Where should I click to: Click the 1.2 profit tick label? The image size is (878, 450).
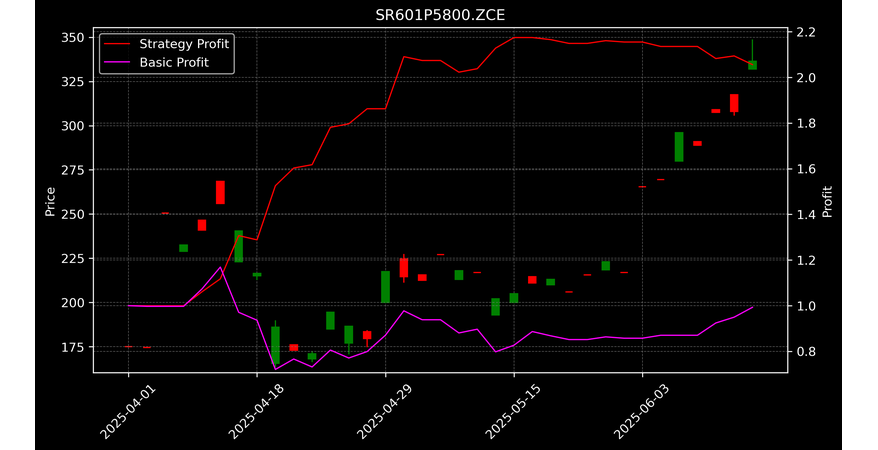tap(804, 261)
